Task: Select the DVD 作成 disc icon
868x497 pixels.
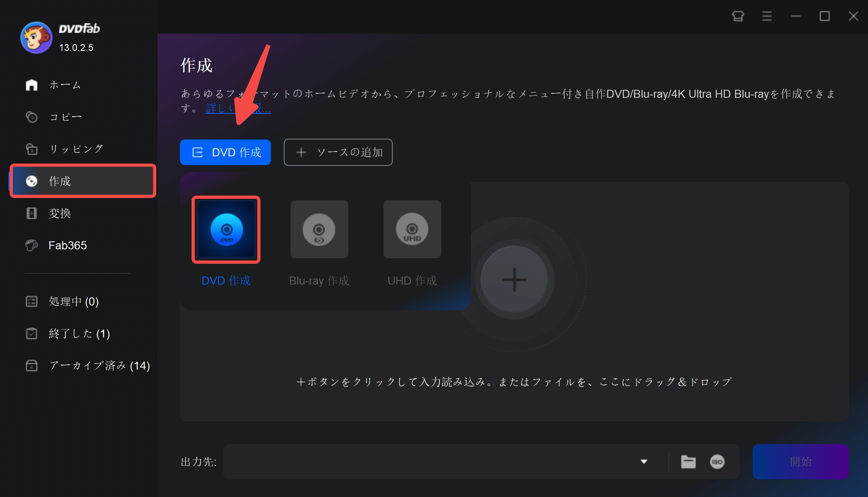Action: coord(226,229)
